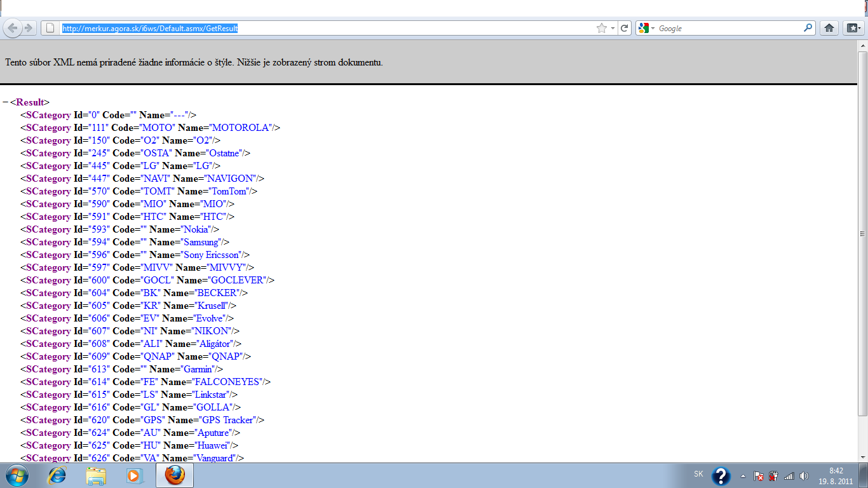Screen dimensions: 868x488
Task: Click the scrollbar down arrow
Action: tap(862, 457)
